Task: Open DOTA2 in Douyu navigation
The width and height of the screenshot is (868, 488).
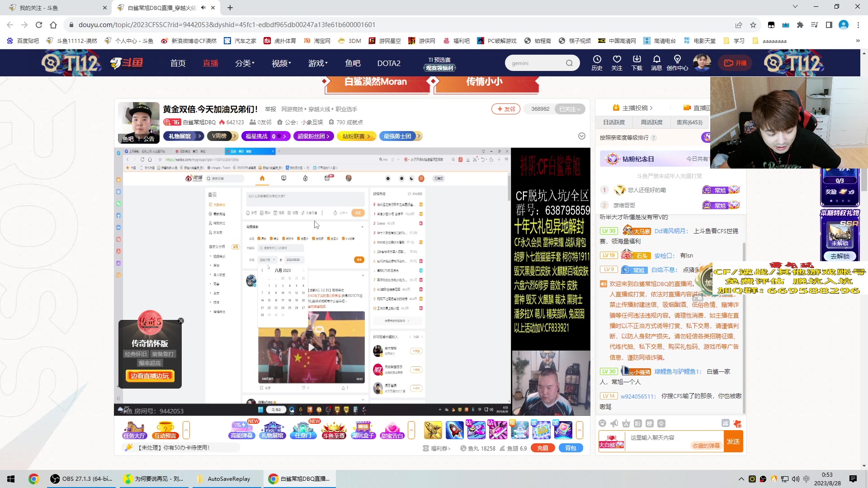Action: pyautogui.click(x=389, y=63)
